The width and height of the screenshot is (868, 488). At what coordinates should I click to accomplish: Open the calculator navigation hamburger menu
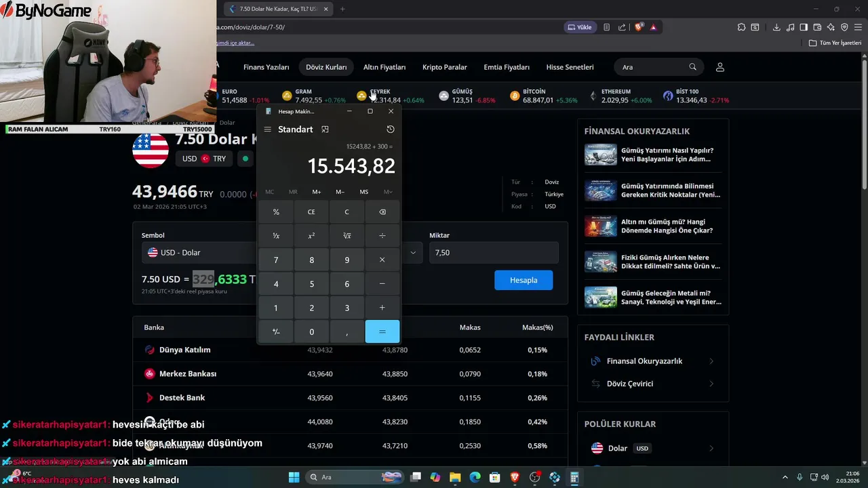coord(267,129)
